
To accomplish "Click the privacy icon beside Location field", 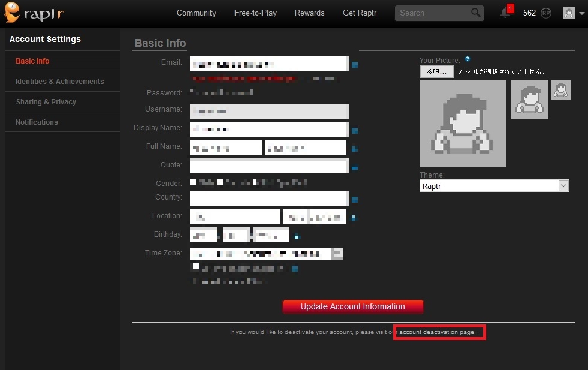I will click(353, 217).
